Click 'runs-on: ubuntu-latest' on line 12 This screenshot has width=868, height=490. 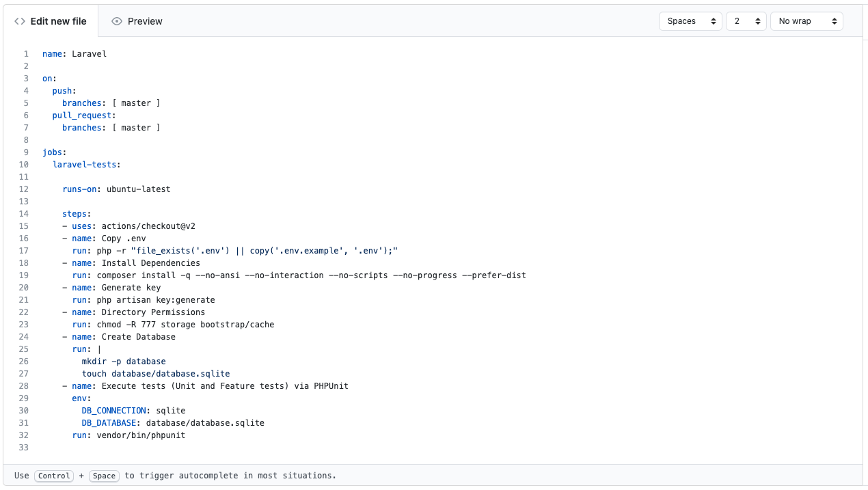coord(116,189)
